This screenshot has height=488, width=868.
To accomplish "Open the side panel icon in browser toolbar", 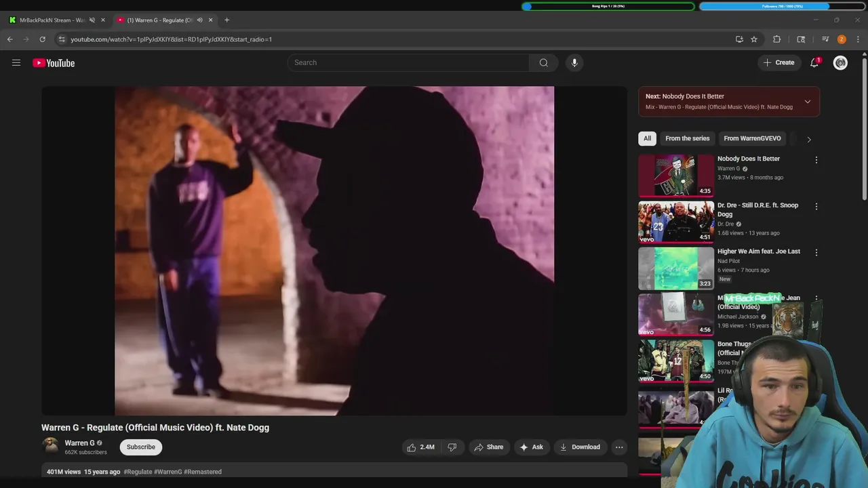I will pos(801,39).
